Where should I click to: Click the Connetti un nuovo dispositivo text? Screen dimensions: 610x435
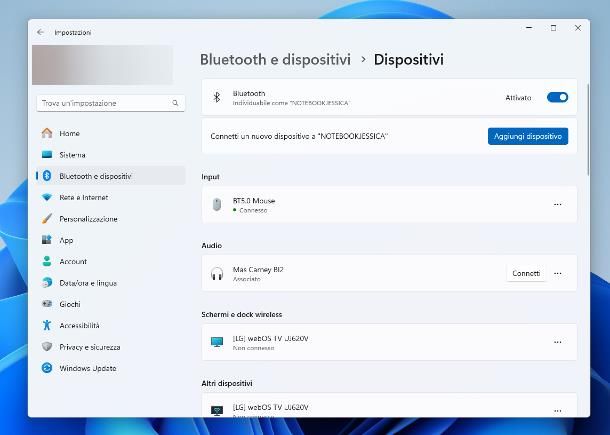tap(299, 136)
